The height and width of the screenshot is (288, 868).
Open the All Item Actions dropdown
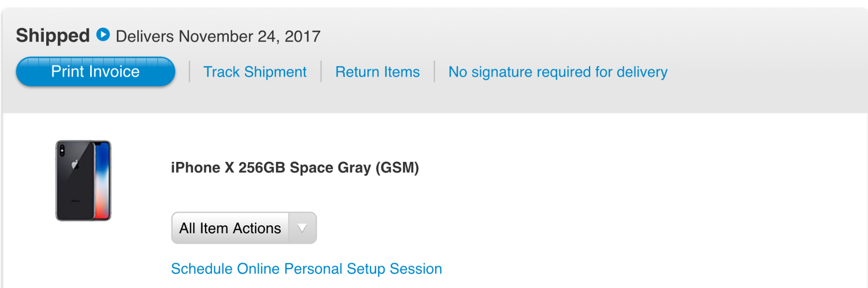click(x=244, y=228)
